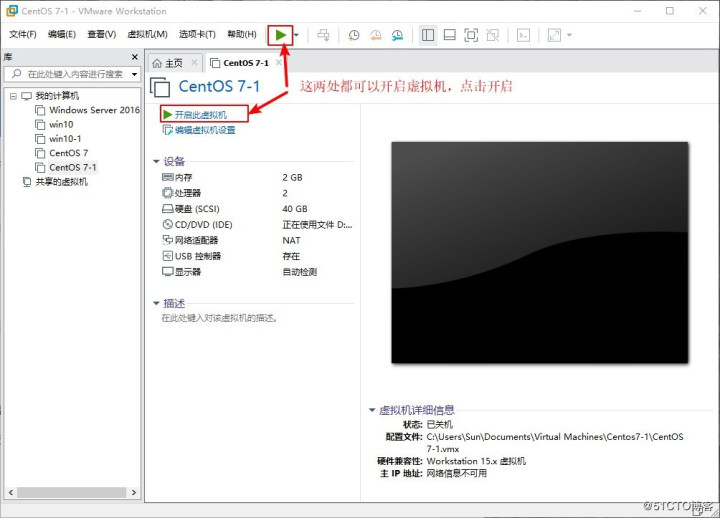Viewport: 720px width, 518px height.
Task: Click the USB 控制器 device row
Action: (257, 256)
